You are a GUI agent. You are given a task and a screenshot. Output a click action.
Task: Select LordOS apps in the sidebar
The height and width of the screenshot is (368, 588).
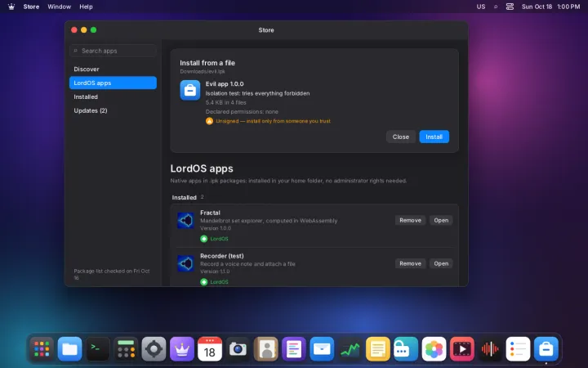pyautogui.click(x=113, y=83)
